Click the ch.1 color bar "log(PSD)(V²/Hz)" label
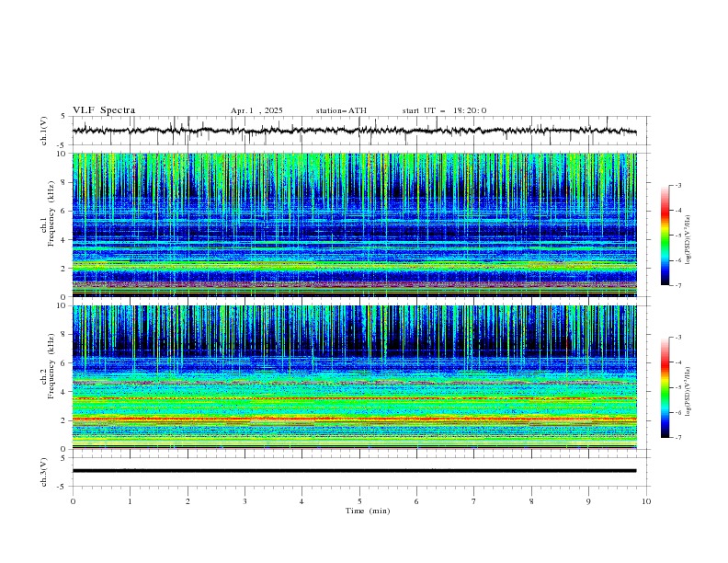This screenshot has width=728, height=563. pos(688,240)
